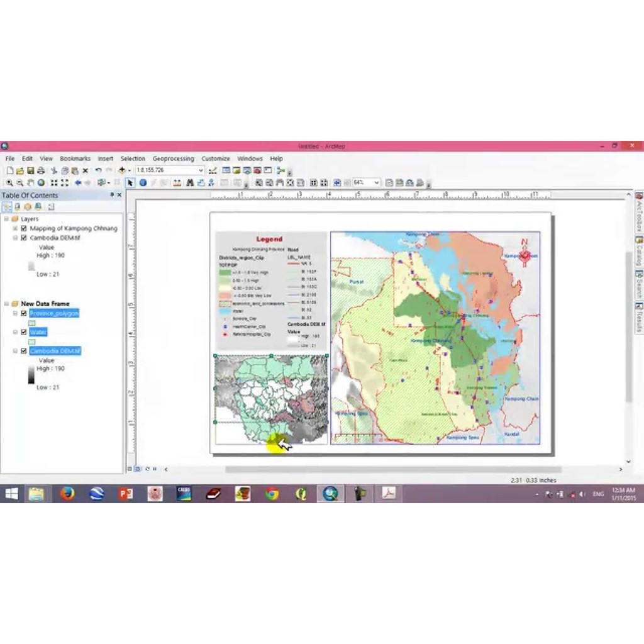
Task: Click the Undo arrow in toolbar
Action: [98, 170]
